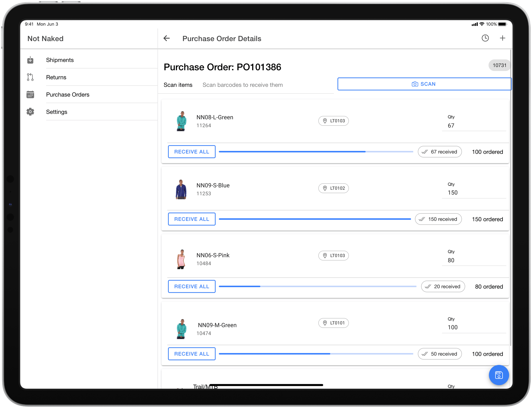Switch to Shipments in the sidebar
The width and height of the screenshot is (532, 408).
[x=60, y=60]
